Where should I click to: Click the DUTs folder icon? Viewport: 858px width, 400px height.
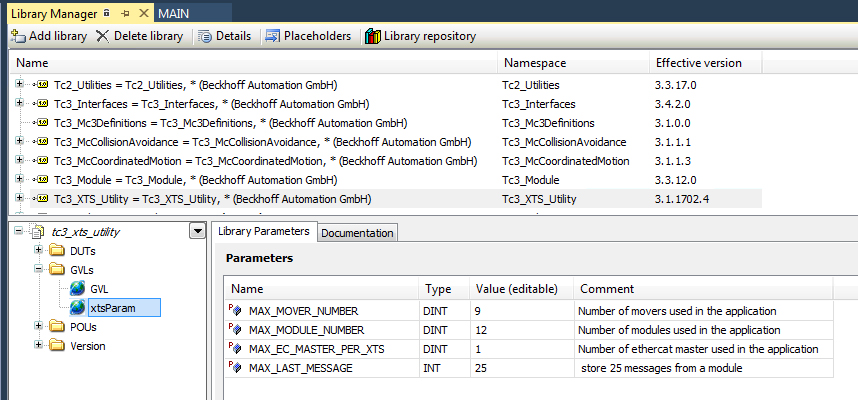56,251
